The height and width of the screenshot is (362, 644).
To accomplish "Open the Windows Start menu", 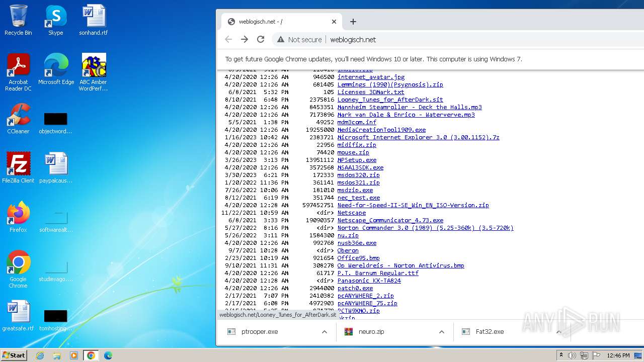I will tap(14, 355).
